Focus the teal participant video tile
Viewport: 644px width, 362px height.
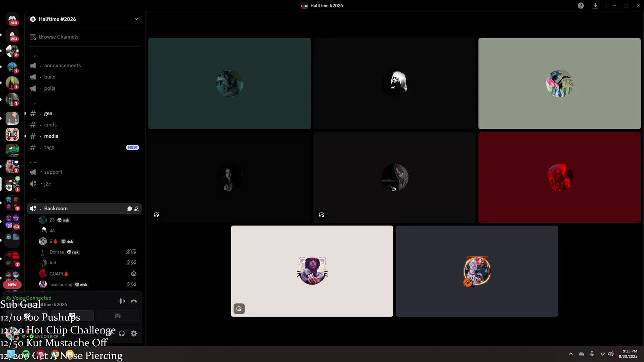coord(229,83)
